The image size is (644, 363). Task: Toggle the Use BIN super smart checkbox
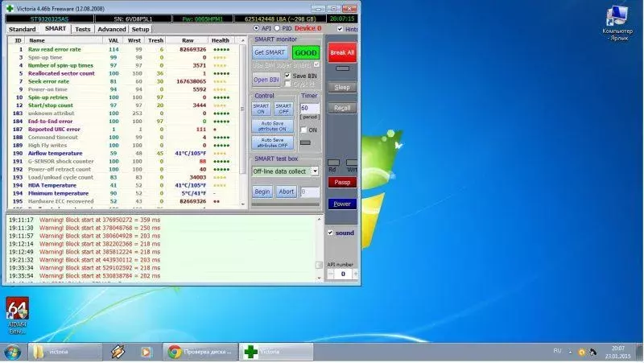point(316,65)
